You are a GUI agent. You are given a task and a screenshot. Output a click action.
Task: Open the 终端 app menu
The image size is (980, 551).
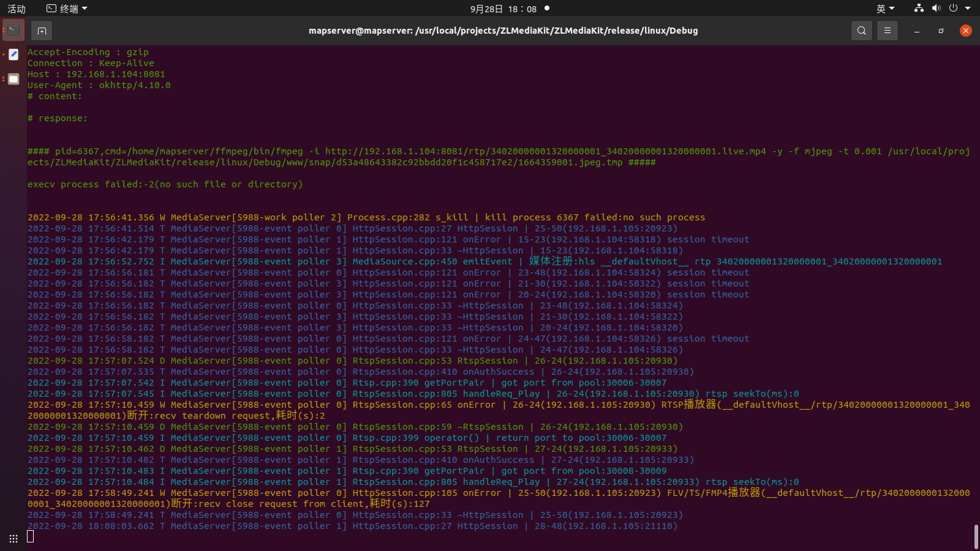click(x=67, y=9)
